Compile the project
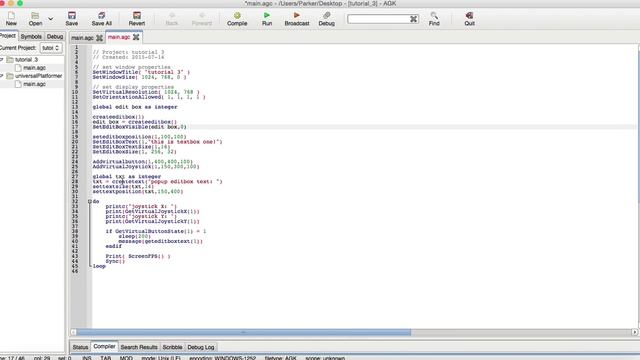 pos(237,18)
